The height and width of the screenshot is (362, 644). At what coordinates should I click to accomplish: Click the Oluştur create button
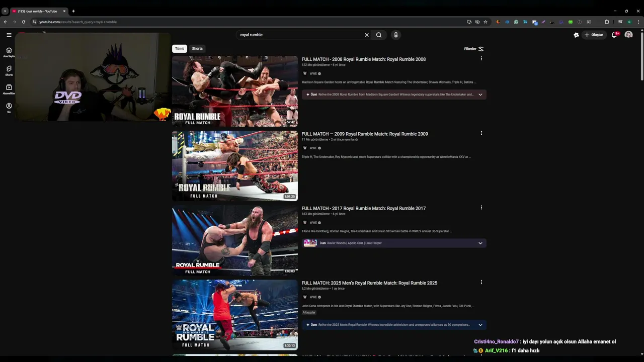[594, 35]
